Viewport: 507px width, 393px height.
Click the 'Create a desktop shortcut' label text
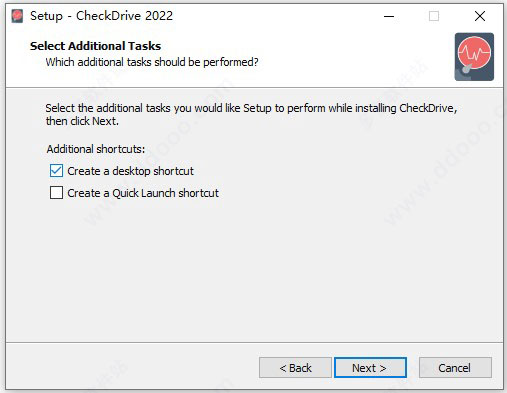(x=130, y=171)
